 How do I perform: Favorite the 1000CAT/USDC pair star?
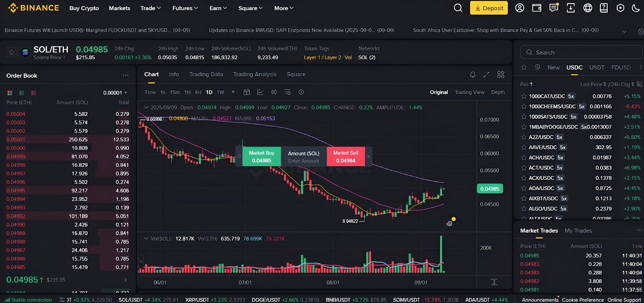point(524,96)
